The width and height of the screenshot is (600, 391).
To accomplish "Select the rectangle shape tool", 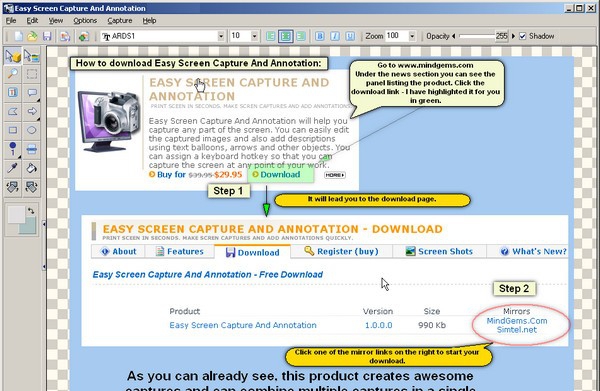I will coord(13,130).
